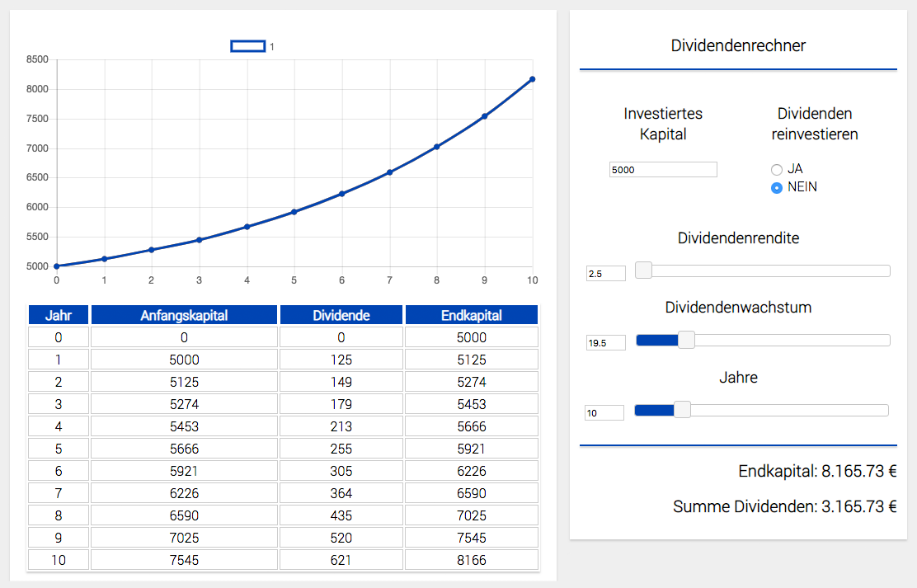Click the Dividendenwachstum label
This screenshot has width=917, height=588.
tap(738, 307)
